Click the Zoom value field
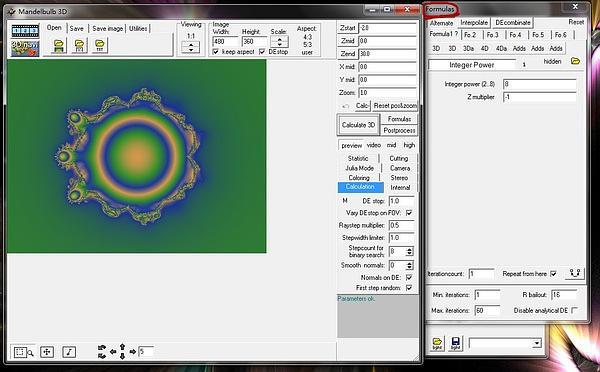The height and width of the screenshot is (372, 600). click(x=387, y=93)
